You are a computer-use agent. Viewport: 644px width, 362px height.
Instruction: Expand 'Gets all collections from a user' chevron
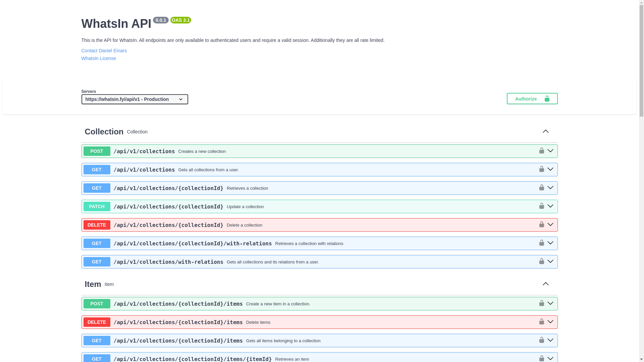tap(550, 169)
